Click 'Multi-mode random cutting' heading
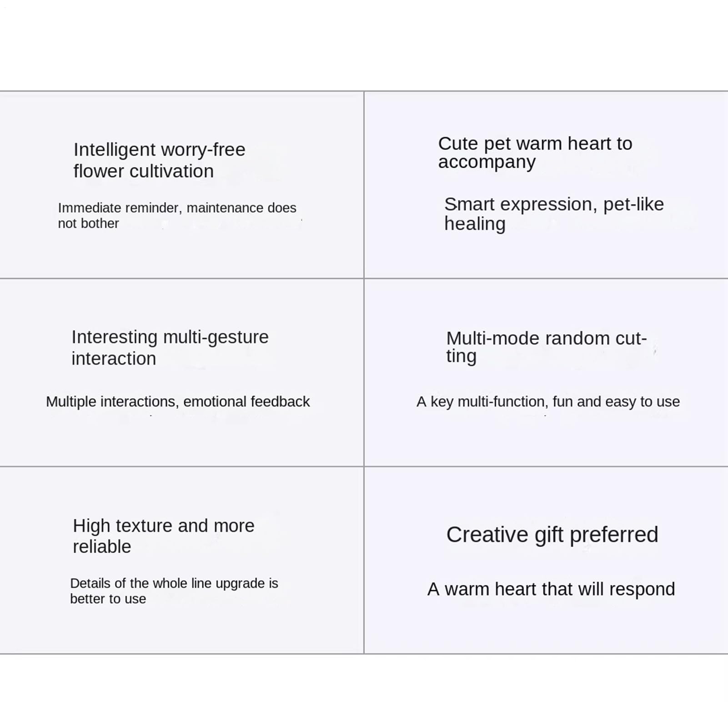The image size is (728, 728). pos(546,347)
